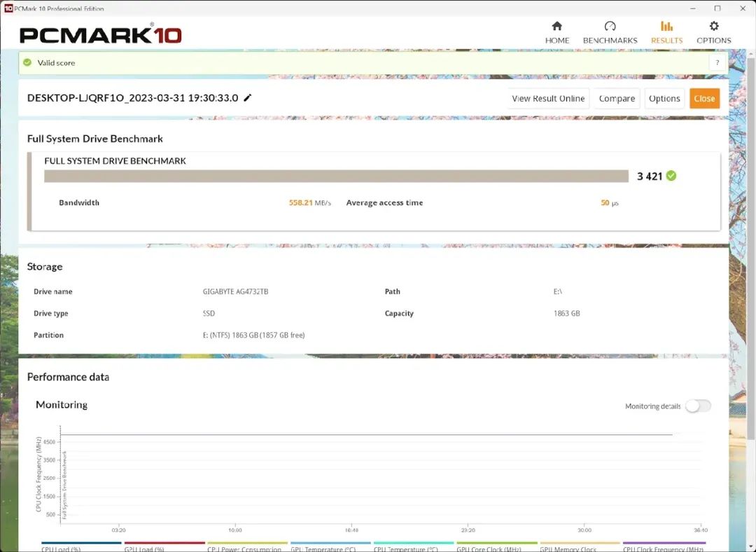Screen dimensions: 756x552
Task: Click the green Valid score checkmark icon
Action: (27, 62)
